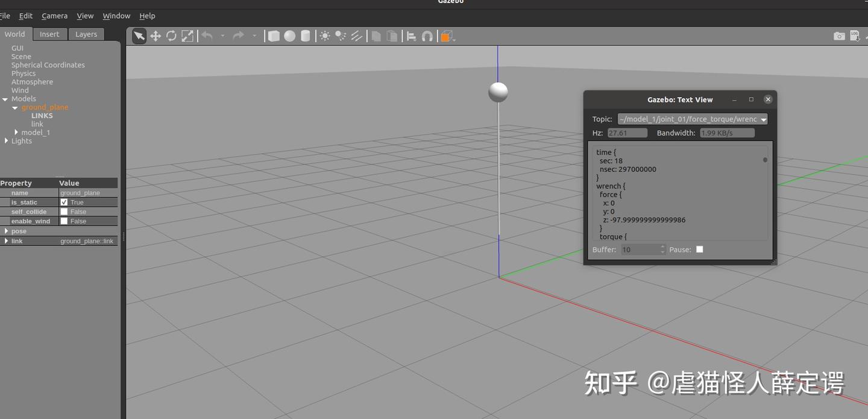
Task: Select the Translate mode tool
Action: [x=156, y=36]
